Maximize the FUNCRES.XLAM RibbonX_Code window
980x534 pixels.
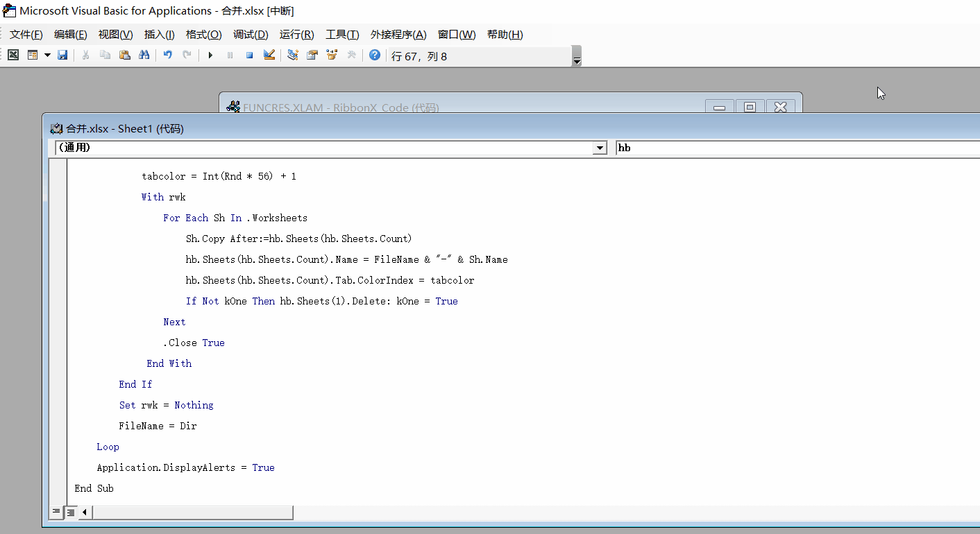(750, 107)
